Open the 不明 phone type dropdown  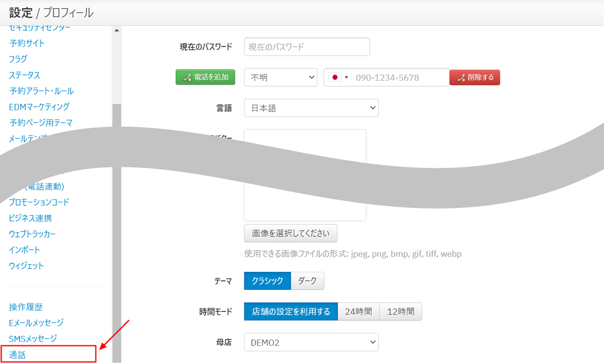pyautogui.click(x=281, y=77)
